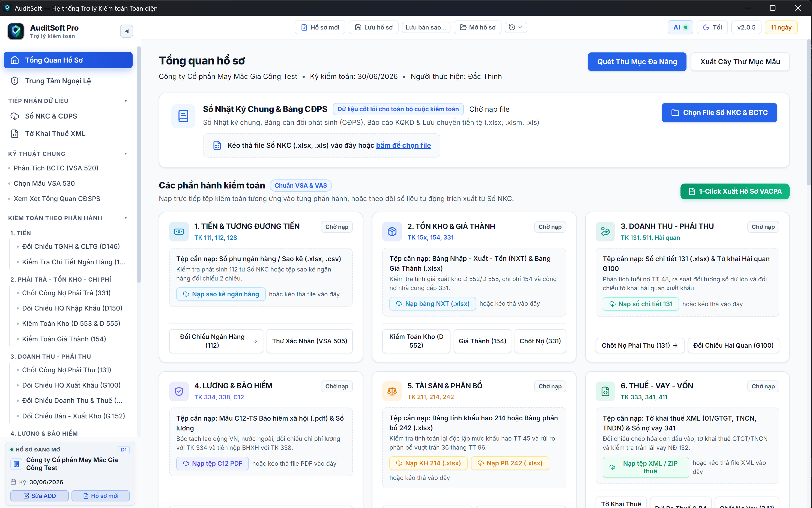Screen dimensions: 812x508
Task: Click the icon of Doanh Thu - Phải Thu card
Action: tap(605, 232)
